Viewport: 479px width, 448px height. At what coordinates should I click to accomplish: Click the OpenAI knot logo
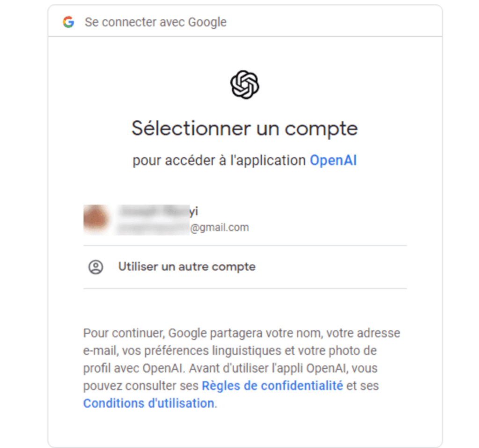(245, 85)
